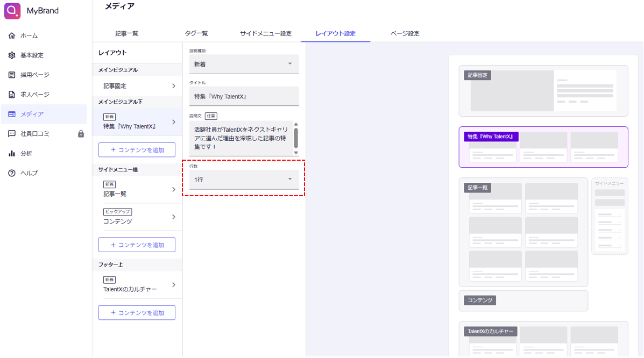Open 基本設定 gear icon in sidebar

pos(12,55)
